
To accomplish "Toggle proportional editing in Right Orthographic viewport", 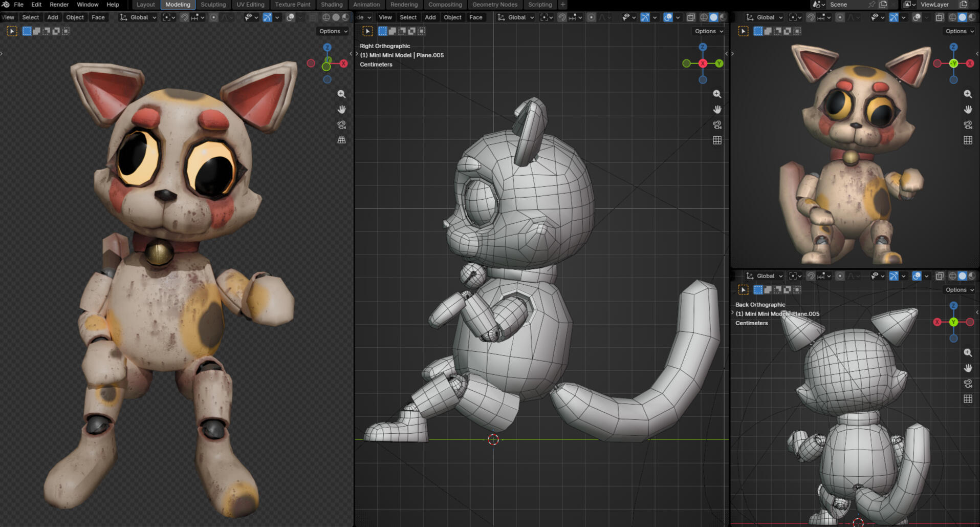I will coord(591,17).
